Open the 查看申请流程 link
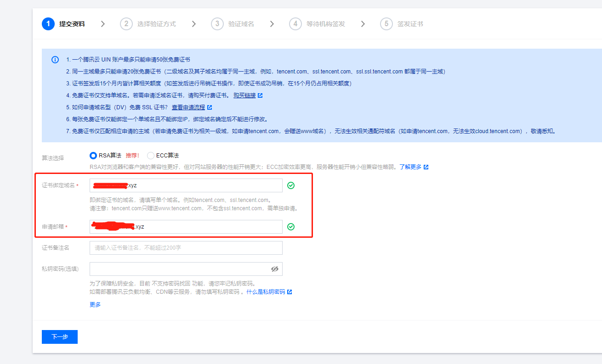602x364 pixels. 188,107
